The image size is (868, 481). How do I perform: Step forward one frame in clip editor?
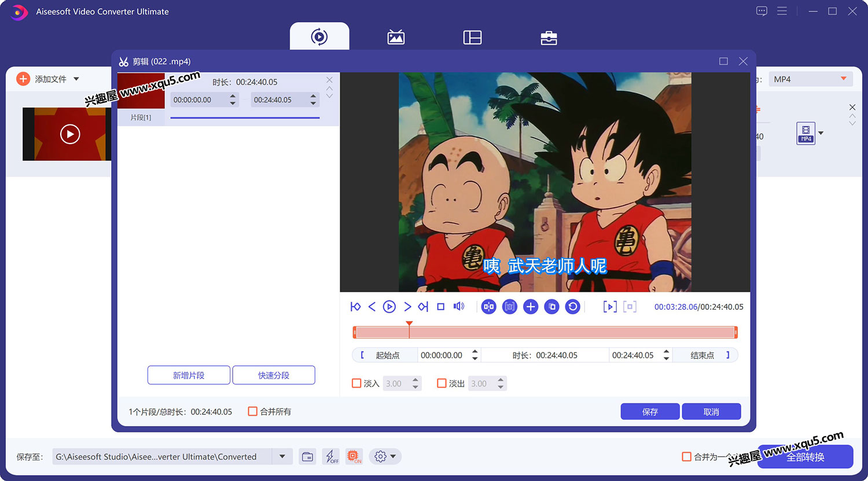(407, 307)
